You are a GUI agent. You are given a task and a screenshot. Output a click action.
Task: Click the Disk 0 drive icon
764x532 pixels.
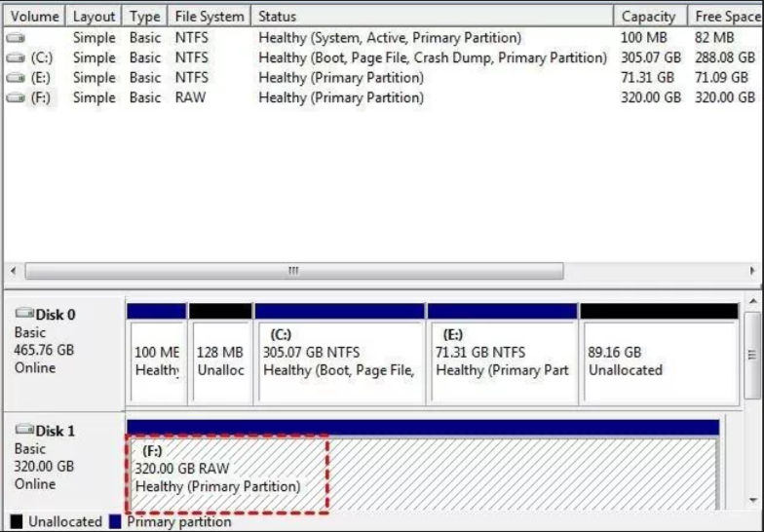pyautogui.click(x=24, y=315)
